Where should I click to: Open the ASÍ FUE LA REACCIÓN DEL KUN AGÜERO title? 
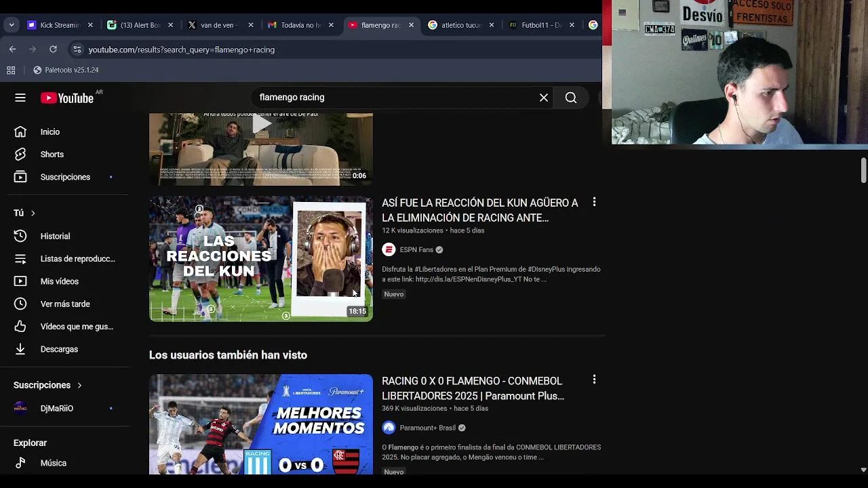480,210
